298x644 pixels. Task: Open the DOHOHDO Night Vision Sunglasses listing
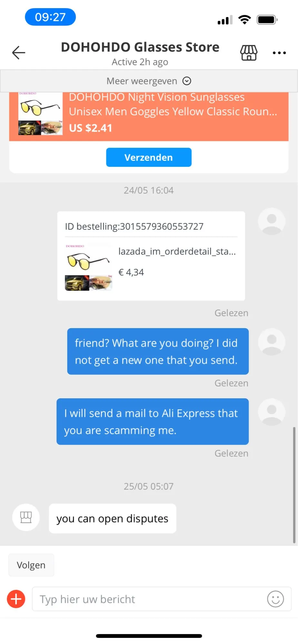[x=173, y=104]
